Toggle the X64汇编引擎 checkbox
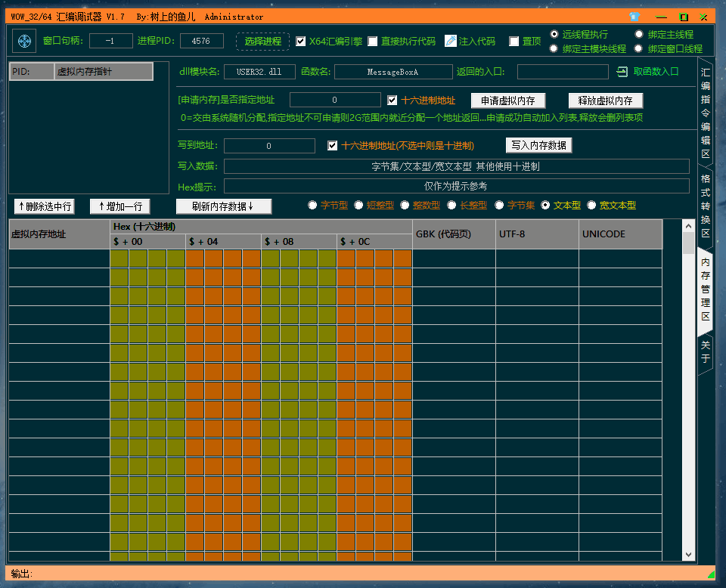Image resolution: width=726 pixels, height=588 pixels. click(x=300, y=41)
